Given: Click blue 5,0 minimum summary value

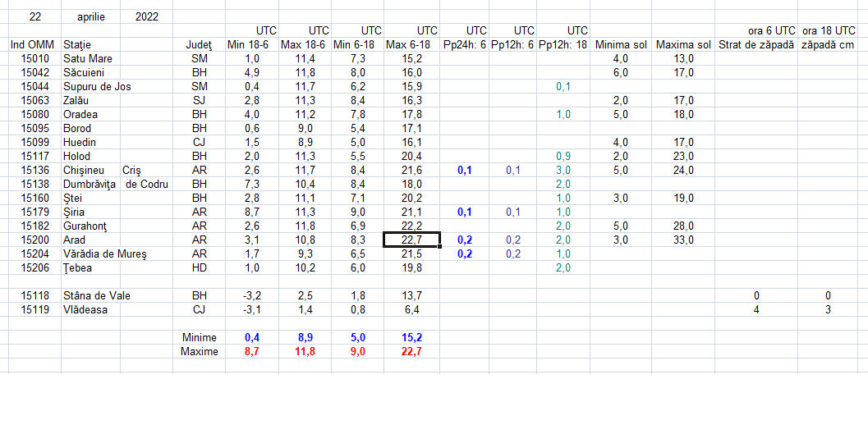Looking at the screenshot, I should (x=357, y=337).
